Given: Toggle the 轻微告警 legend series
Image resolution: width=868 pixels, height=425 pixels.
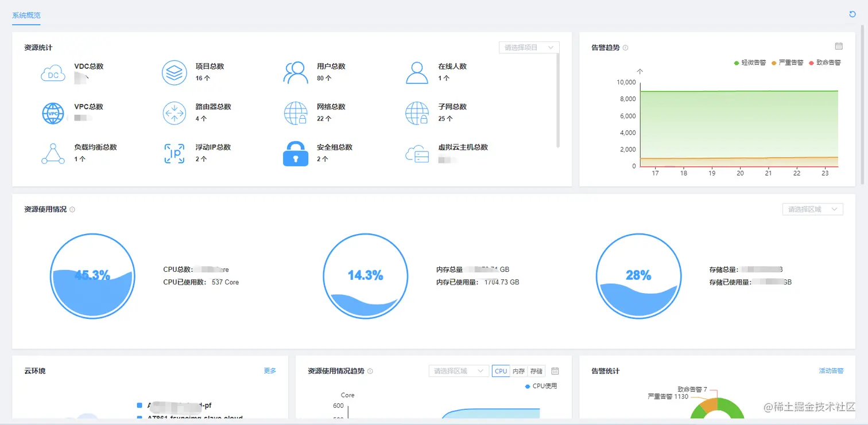Looking at the screenshot, I should point(750,63).
